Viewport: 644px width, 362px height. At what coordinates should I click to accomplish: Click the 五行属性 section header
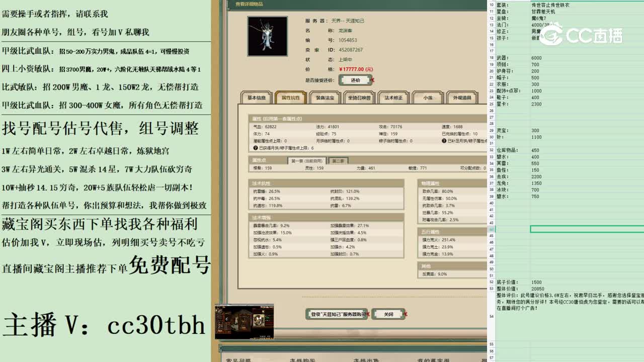tap(452, 232)
